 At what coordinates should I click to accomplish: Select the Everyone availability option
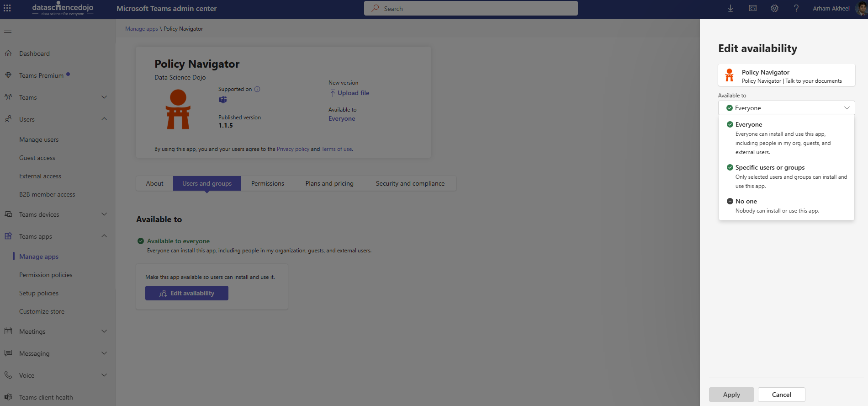(787, 138)
